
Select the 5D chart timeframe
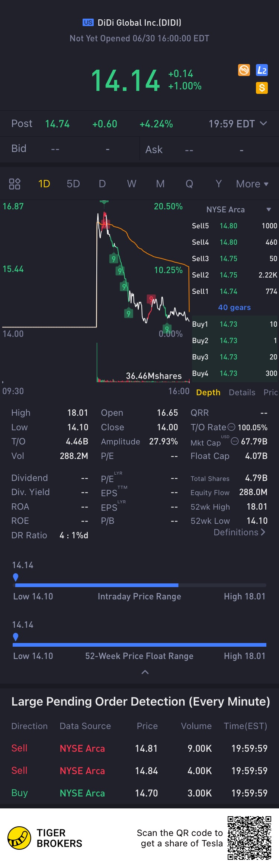tap(73, 184)
